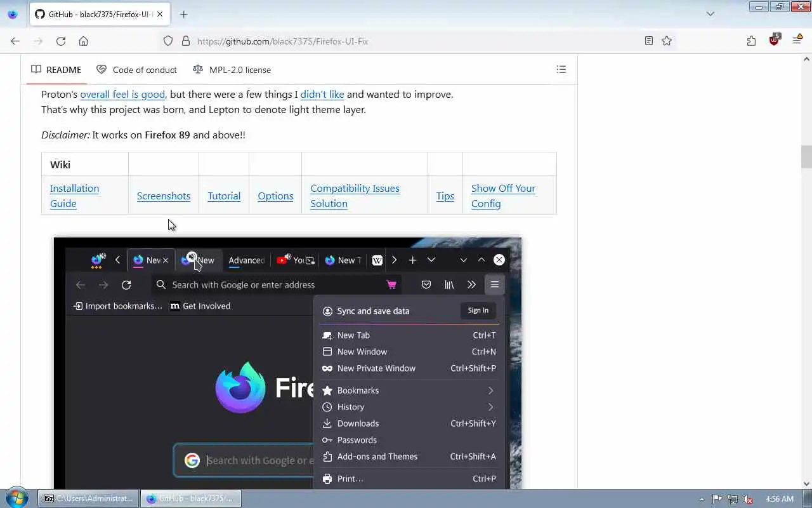
Task: Open the README outline list icon
Action: [x=561, y=69]
